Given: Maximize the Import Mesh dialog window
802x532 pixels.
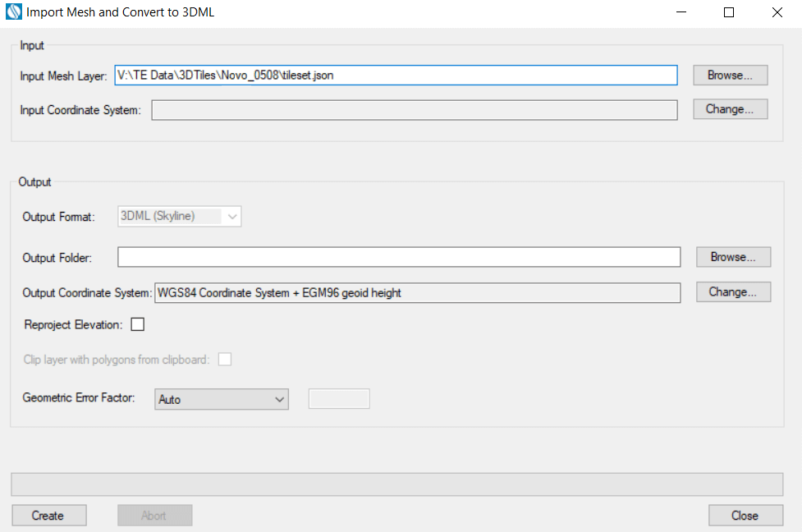Looking at the screenshot, I should [x=729, y=12].
